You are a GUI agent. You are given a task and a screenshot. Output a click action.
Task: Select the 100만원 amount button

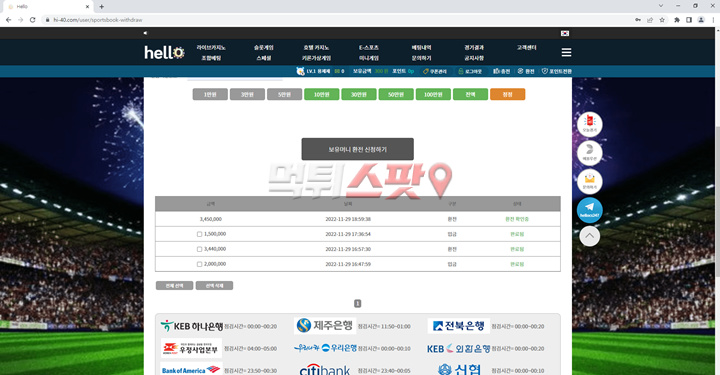click(x=433, y=94)
